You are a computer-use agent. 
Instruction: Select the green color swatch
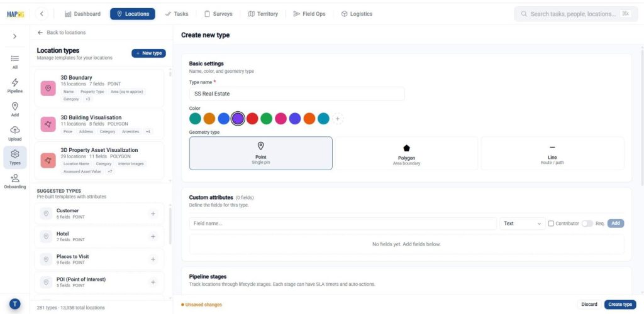coord(266,119)
